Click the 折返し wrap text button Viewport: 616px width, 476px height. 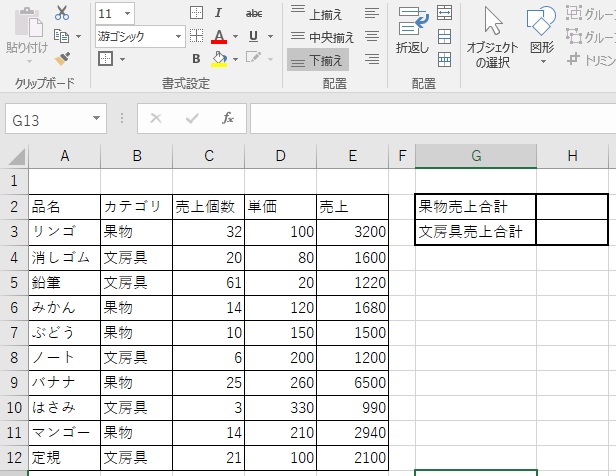(412, 31)
